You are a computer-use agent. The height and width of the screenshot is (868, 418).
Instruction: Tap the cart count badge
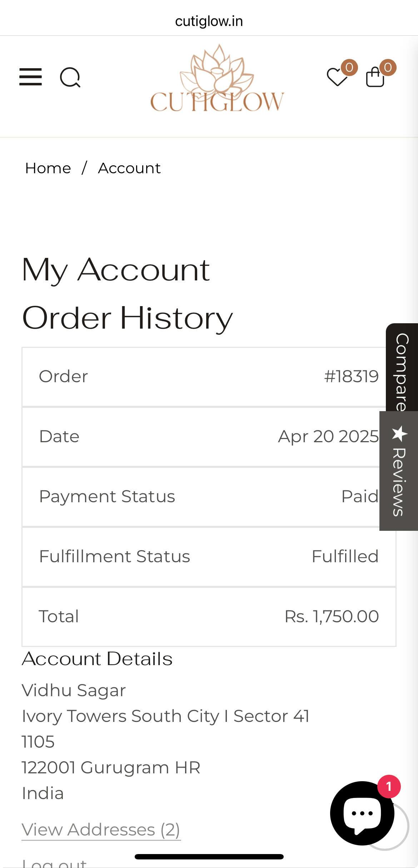pyautogui.click(x=388, y=67)
